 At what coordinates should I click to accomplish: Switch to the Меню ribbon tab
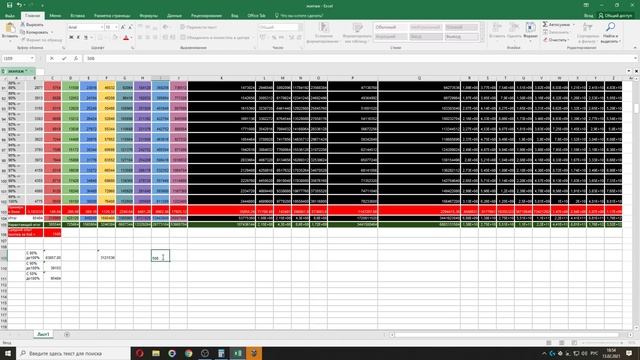pyautogui.click(x=55, y=16)
